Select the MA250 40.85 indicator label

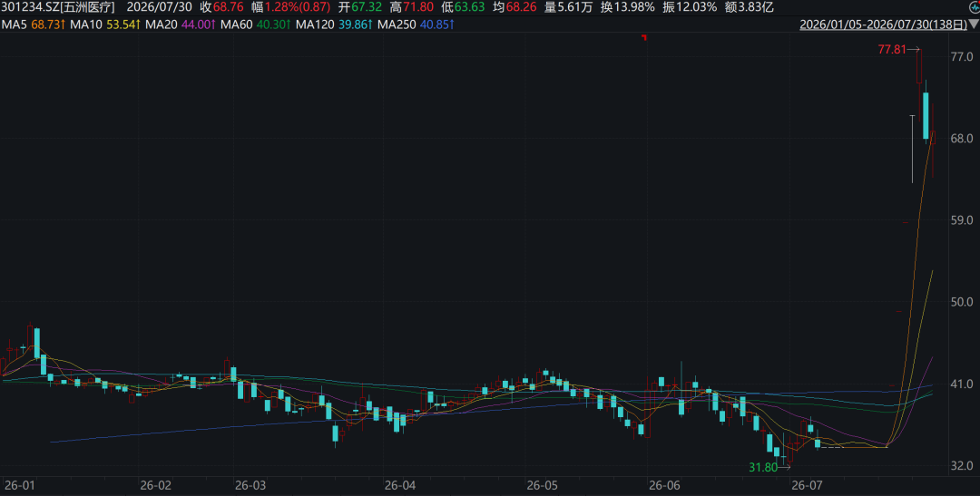tap(416, 25)
